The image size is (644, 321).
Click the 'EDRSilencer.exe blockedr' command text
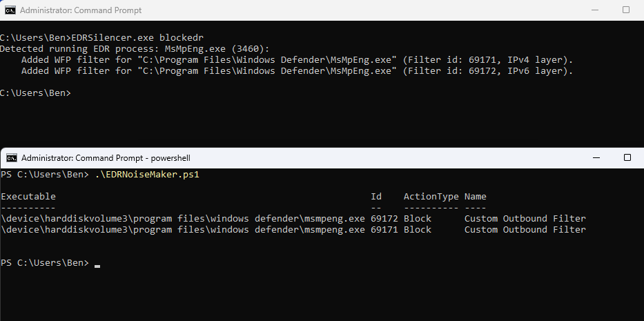click(x=137, y=37)
